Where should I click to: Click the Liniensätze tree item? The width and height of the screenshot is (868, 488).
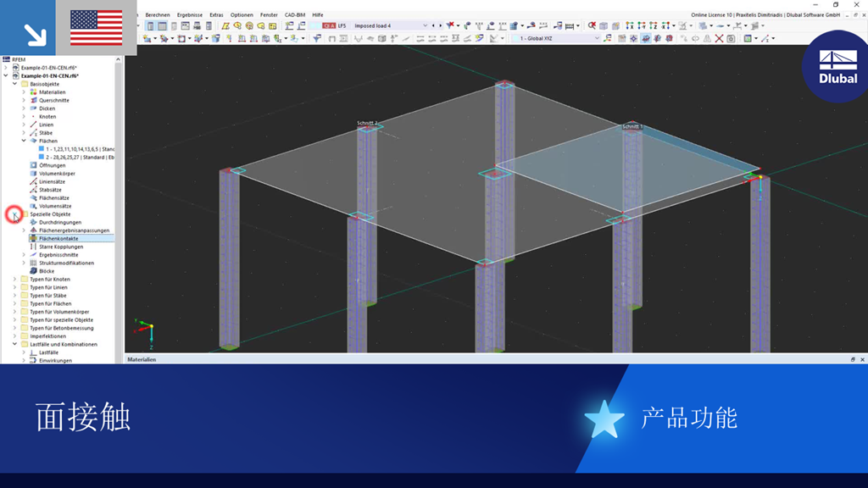tap(52, 181)
